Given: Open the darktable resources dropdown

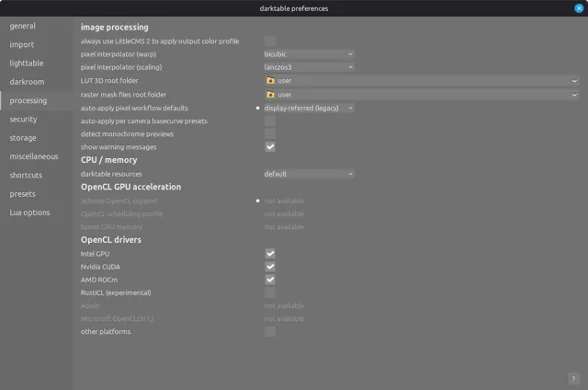Looking at the screenshot, I should coord(308,174).
